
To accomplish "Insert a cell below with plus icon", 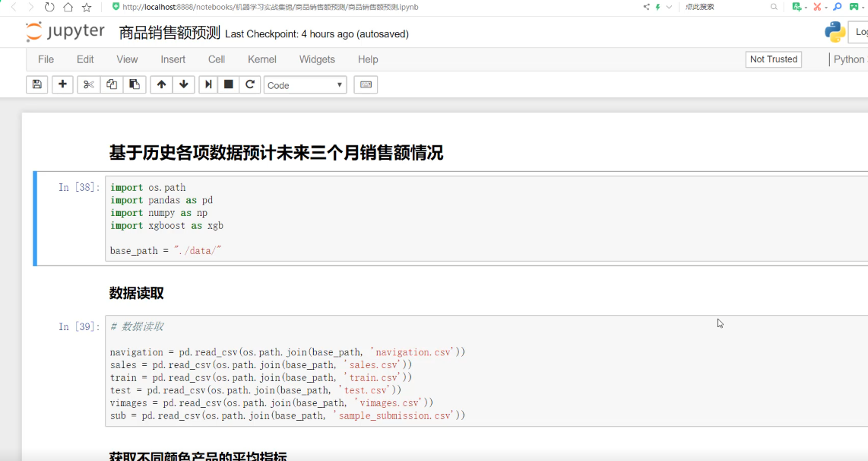I will coord(62,84).
